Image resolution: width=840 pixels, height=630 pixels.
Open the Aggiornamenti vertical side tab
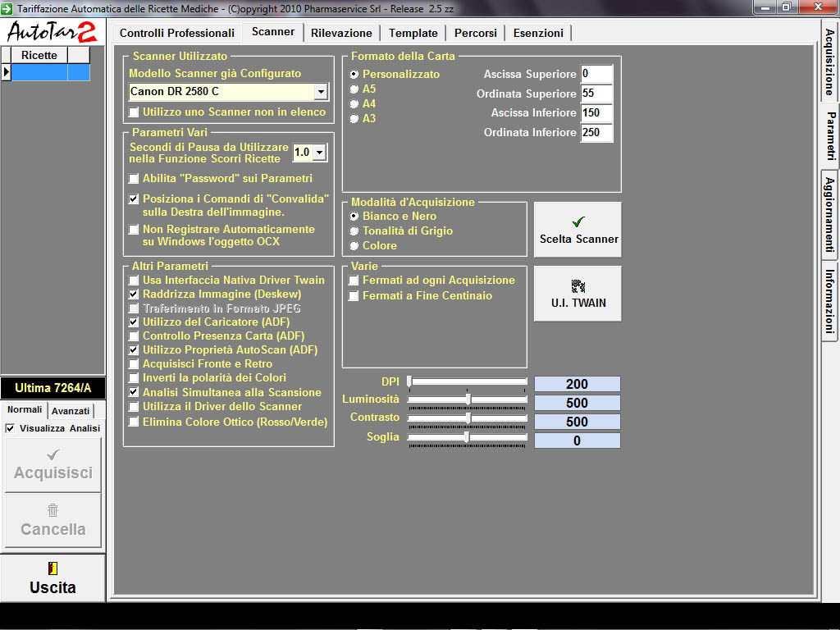(829, 214)
